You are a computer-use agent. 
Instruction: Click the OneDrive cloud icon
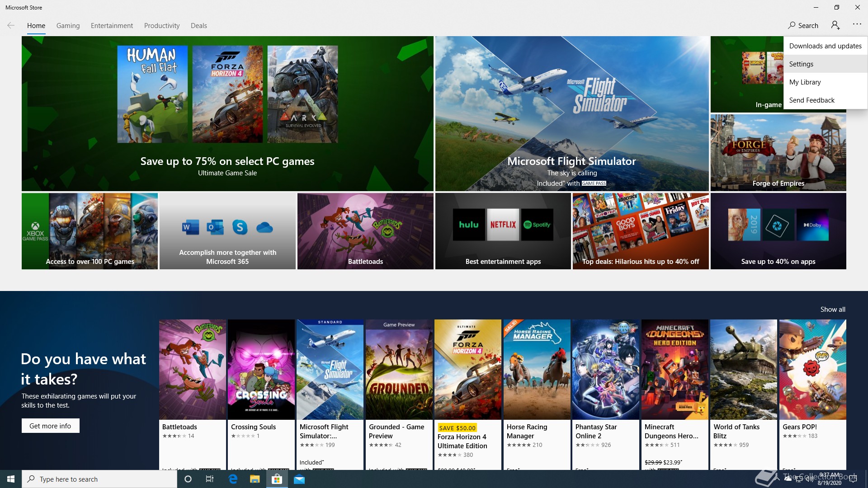point(264,228)
